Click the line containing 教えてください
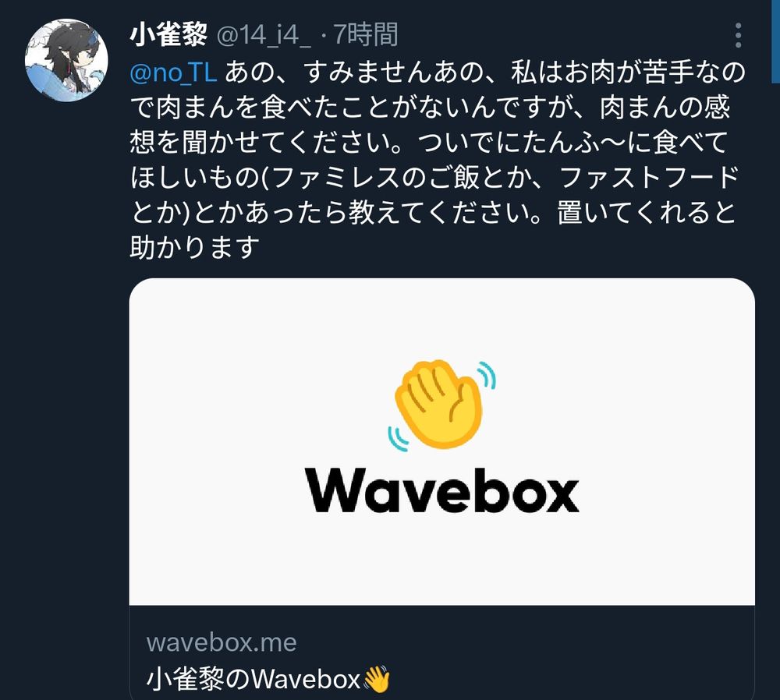 433,212
